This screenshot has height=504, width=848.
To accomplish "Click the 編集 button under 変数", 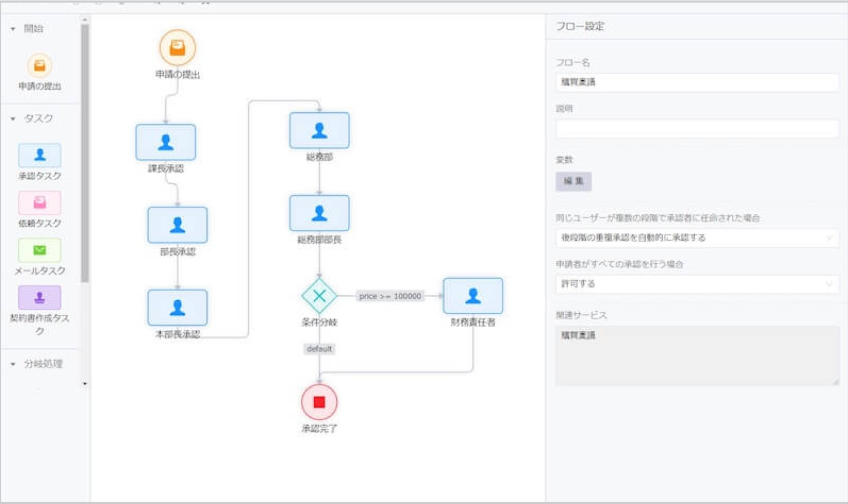I will click(x=573, y=181).
